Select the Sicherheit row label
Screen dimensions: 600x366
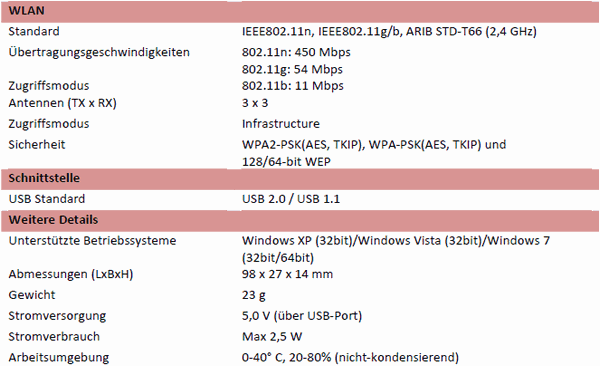pyautogui.click(x=37, y=145)
